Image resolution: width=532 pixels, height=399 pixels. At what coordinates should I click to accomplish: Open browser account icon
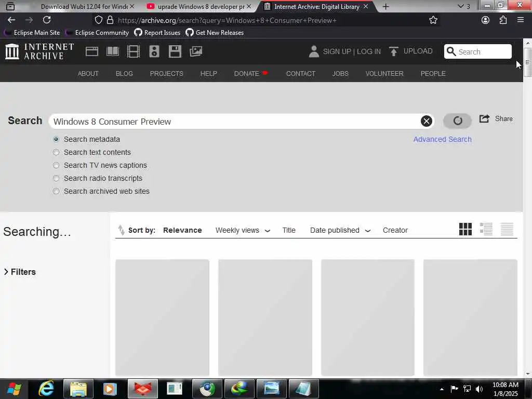tap(486, 20)
